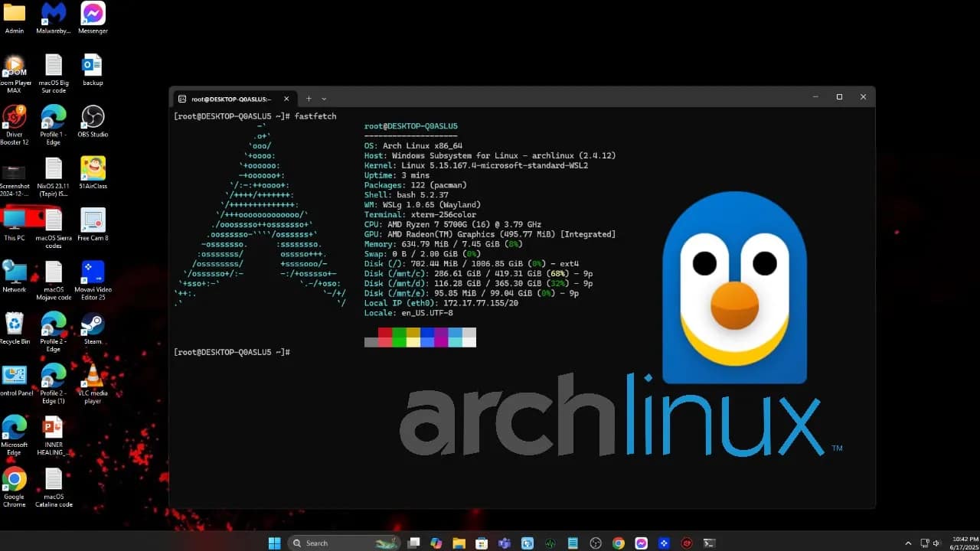Expand terminal new-tab profile dropdown
The image size is (980, 551).
pyautogui.click(x=324, y=98)
